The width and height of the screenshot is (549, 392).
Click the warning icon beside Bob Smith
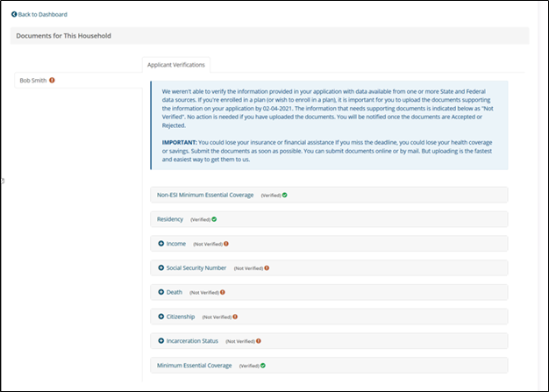[x=53, y=81]
